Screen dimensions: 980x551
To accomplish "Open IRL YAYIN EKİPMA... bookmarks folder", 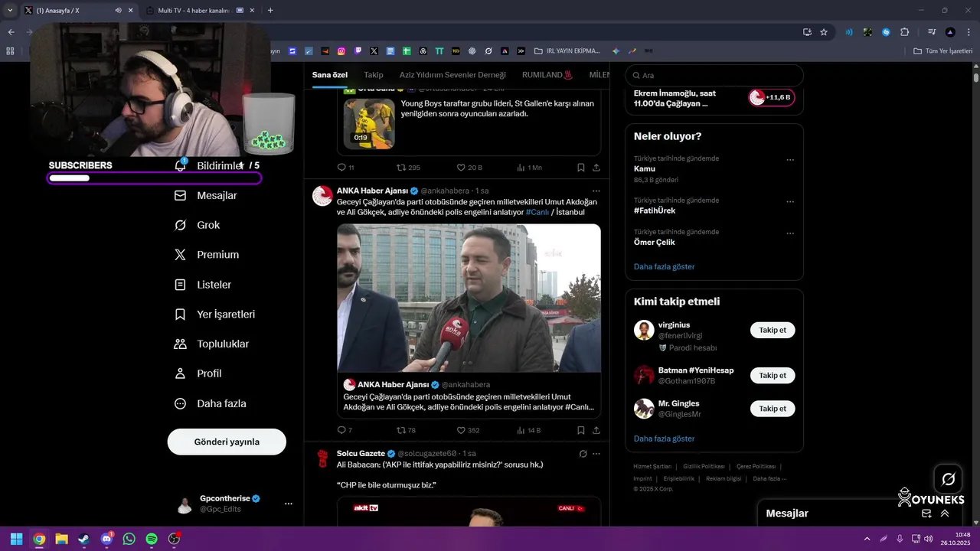I will [x=567, y=51].
